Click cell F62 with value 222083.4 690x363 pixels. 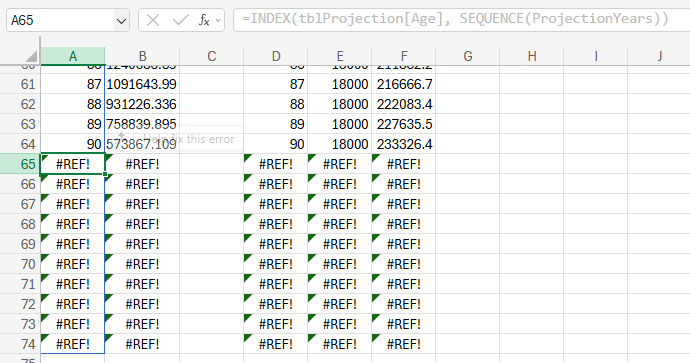click(404, 104)
